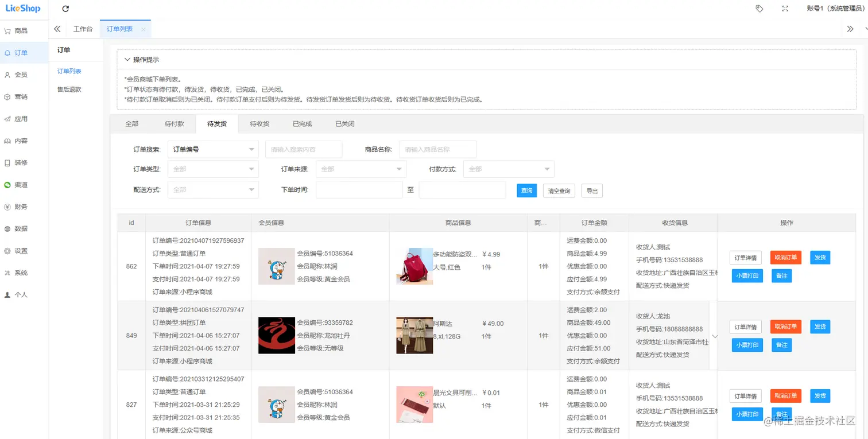
Task: Open the 工作台 tab
Action: 83,29
